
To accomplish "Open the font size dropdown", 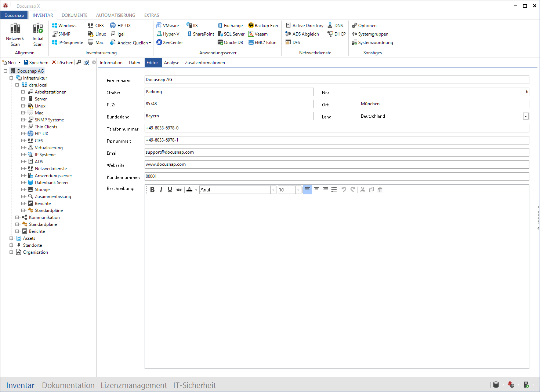I will 298,190.
